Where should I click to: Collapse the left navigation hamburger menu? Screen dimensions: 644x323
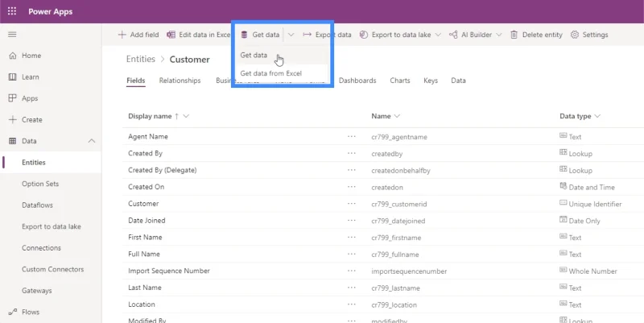[x=12, y=35]
